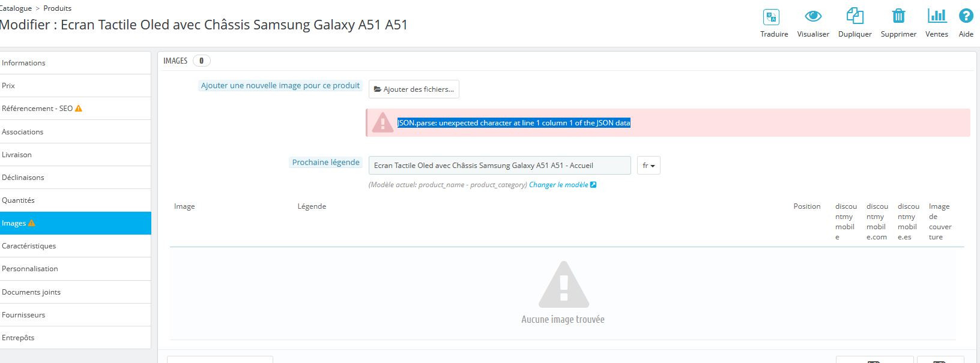980x363 pixels.
Task: Go to the Déclinaisons tab
Action: coord(23,178)
